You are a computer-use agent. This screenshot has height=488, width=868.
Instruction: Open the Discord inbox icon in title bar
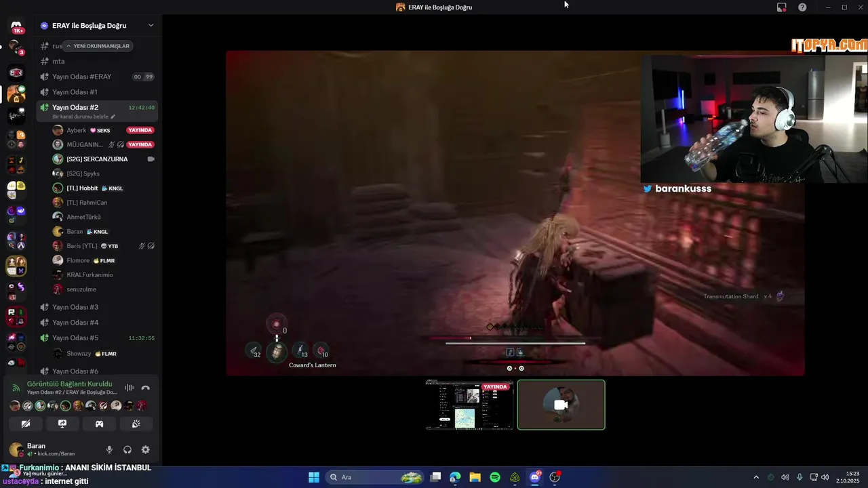pyautogui.click(x=782, y=7)
